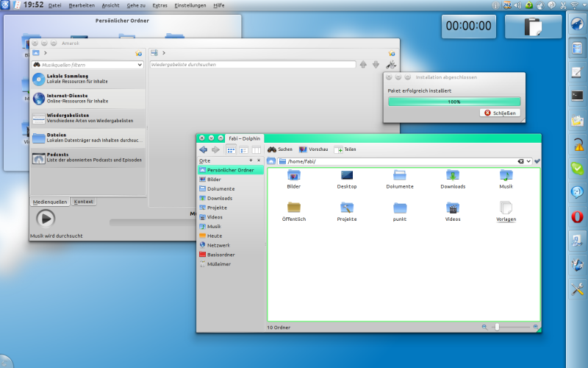This screenshot has height=368, width=588.
Task: Split the view with Teilen
Action: click(345, 149)
